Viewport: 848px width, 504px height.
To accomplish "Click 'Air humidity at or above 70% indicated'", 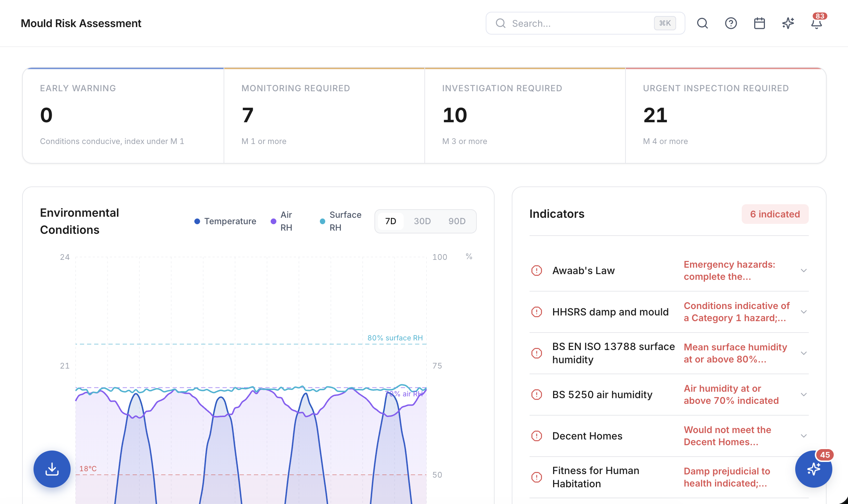I will (731, 395).
